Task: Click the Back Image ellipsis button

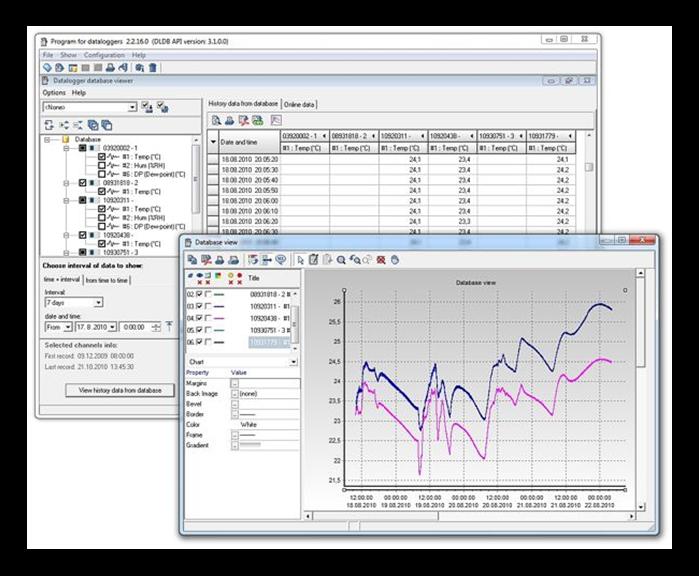Action: 234,394
